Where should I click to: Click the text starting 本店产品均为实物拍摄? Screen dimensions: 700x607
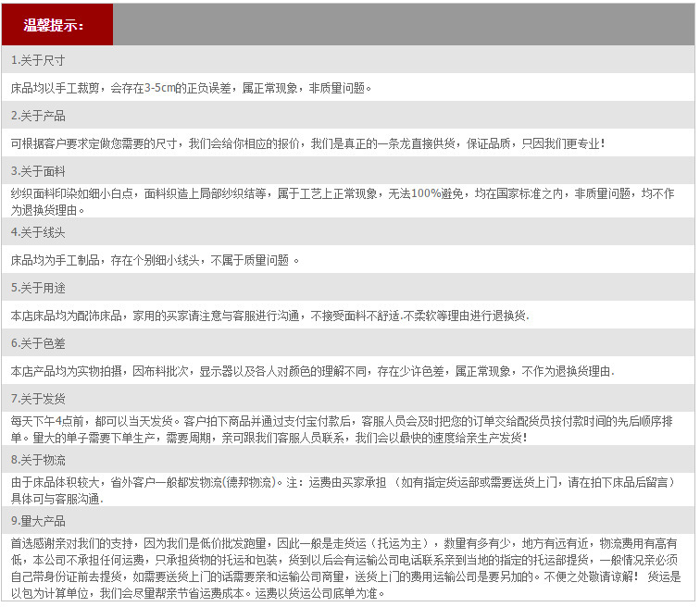click(313, 371)
